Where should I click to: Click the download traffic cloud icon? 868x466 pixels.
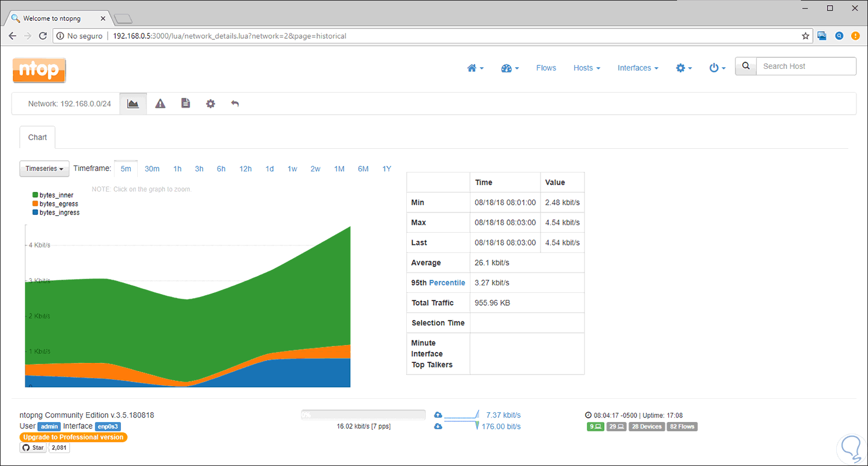(438, 427)
